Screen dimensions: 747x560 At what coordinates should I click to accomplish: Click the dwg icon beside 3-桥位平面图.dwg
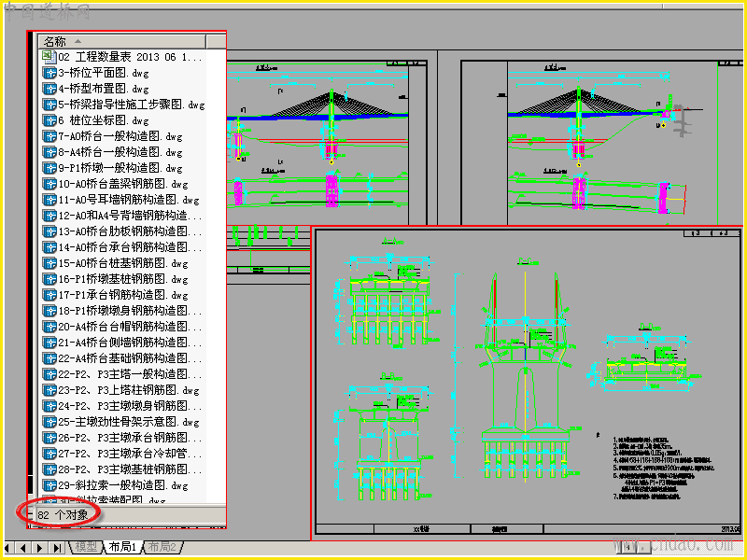(x=49, y=73)
